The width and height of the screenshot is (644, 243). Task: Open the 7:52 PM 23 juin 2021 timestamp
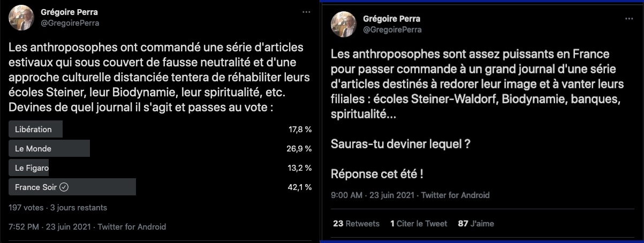48,227
